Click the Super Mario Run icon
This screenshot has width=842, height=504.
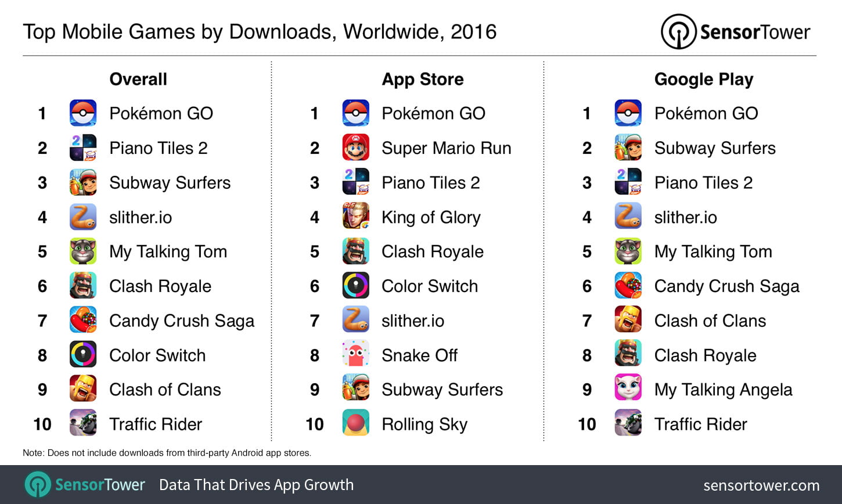point(355,147)
